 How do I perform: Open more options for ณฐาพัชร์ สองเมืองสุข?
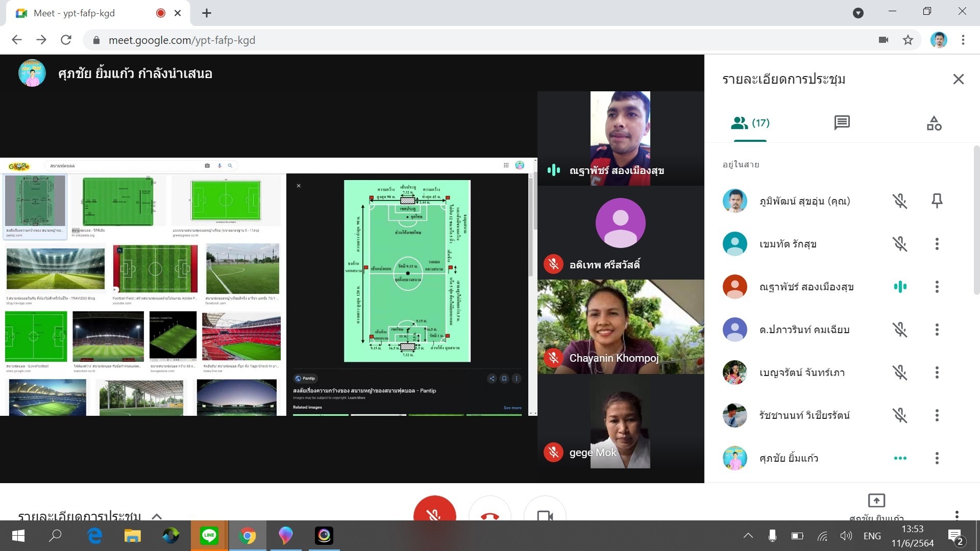(x=937, y=287)
